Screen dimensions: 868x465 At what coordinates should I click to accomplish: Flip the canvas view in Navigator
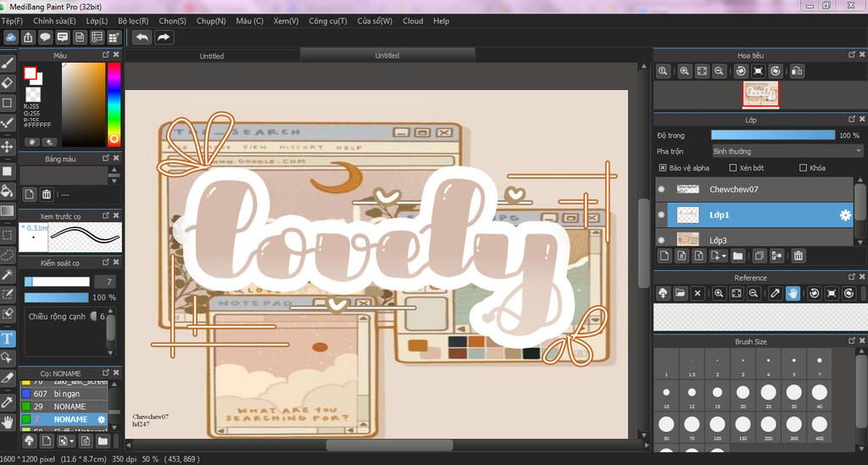pyautogui.click(x=797, y=71)
